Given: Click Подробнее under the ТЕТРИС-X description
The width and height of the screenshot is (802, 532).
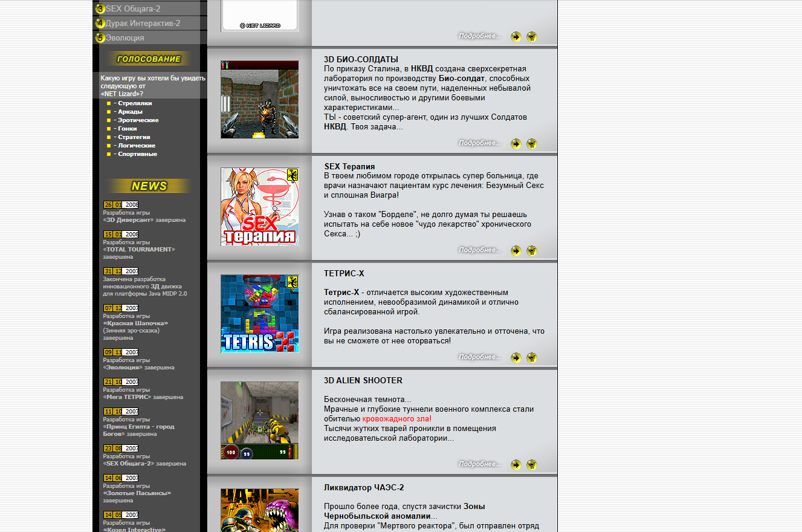Looking at the screenshot, I should (x=479, y=357).
